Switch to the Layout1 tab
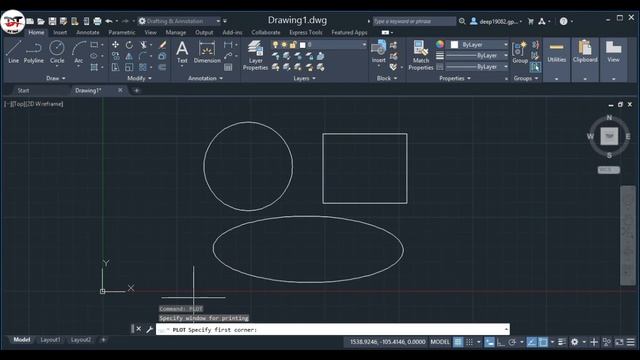640x360 pixels. [50, 340]
